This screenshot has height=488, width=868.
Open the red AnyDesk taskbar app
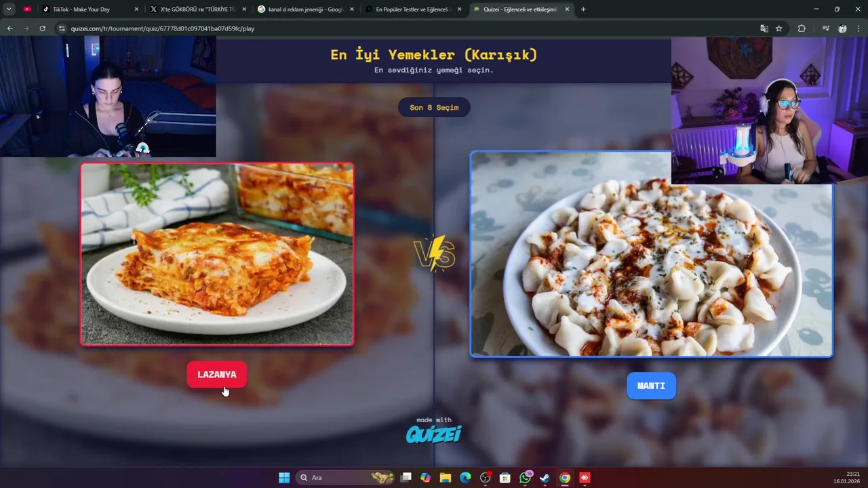tap(585, 478)
